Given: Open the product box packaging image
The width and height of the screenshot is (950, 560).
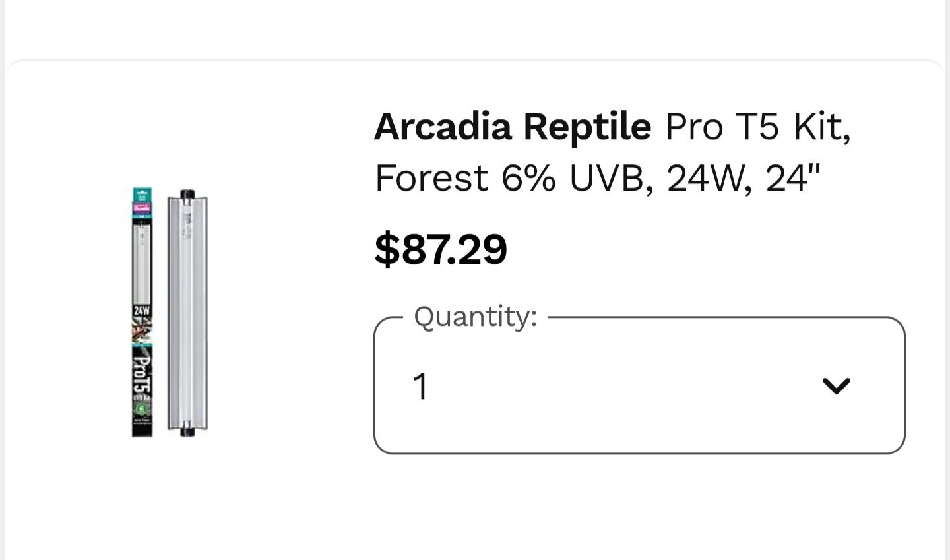Looking at the screenshot, I should (x=142, y=313).
